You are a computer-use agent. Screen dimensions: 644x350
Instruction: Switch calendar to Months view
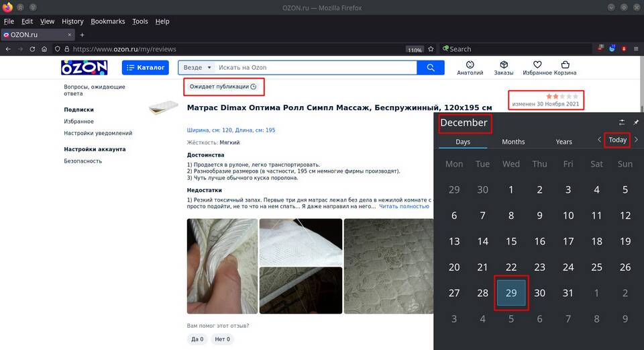click(513, 142)
